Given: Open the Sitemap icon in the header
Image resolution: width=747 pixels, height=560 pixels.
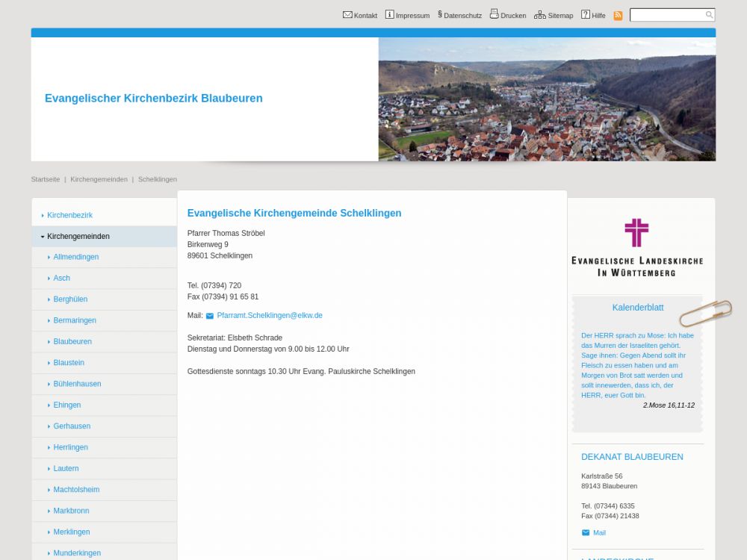Looking at the screenshot, I should pyautogui.click(x=539, y=14).
